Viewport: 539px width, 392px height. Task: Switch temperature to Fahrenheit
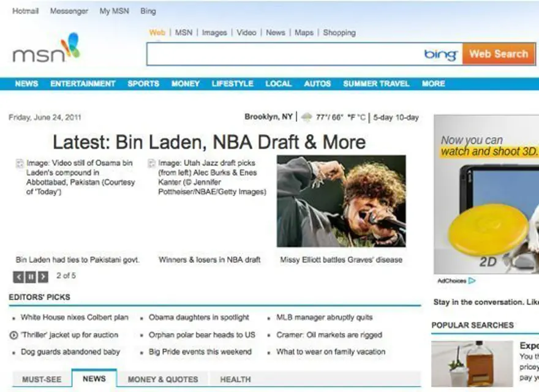352,118
